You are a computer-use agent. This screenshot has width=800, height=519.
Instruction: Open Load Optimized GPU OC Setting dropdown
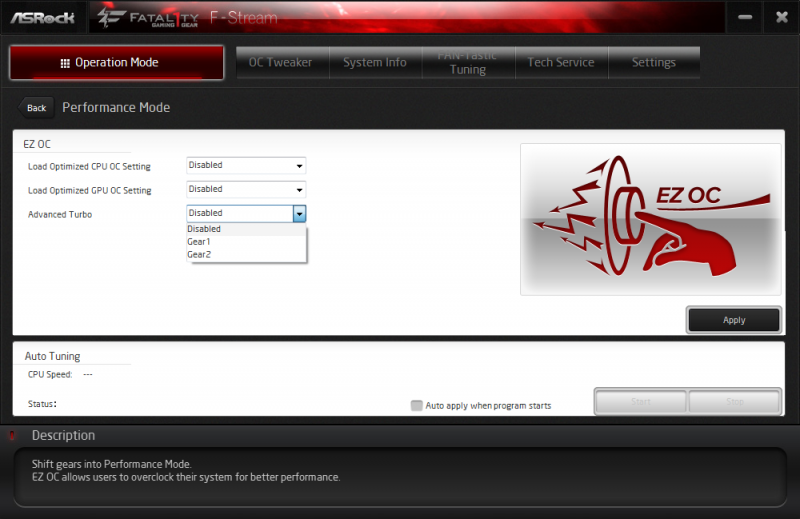(x=246, y=189)
